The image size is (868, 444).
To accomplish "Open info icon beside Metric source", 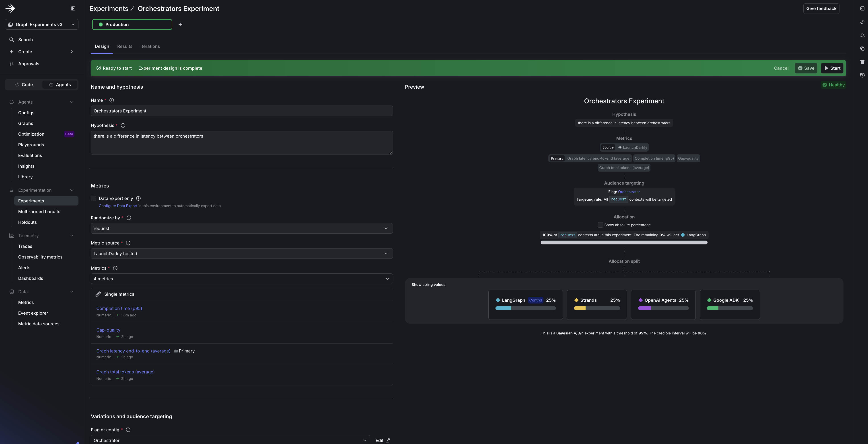I will (128, 243).
